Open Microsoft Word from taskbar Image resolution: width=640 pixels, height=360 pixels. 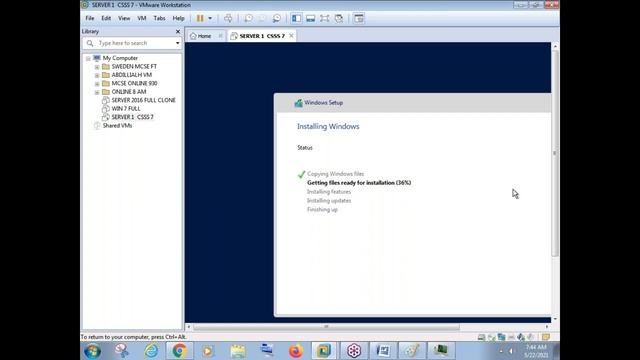point(383,351)
